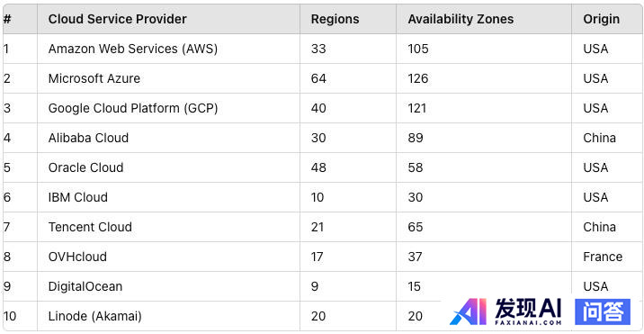Image resolution: width=644 pixels, height=334 pixels.
Task: Click the Faxianai AI logo icon
Action: pos(469,311)
